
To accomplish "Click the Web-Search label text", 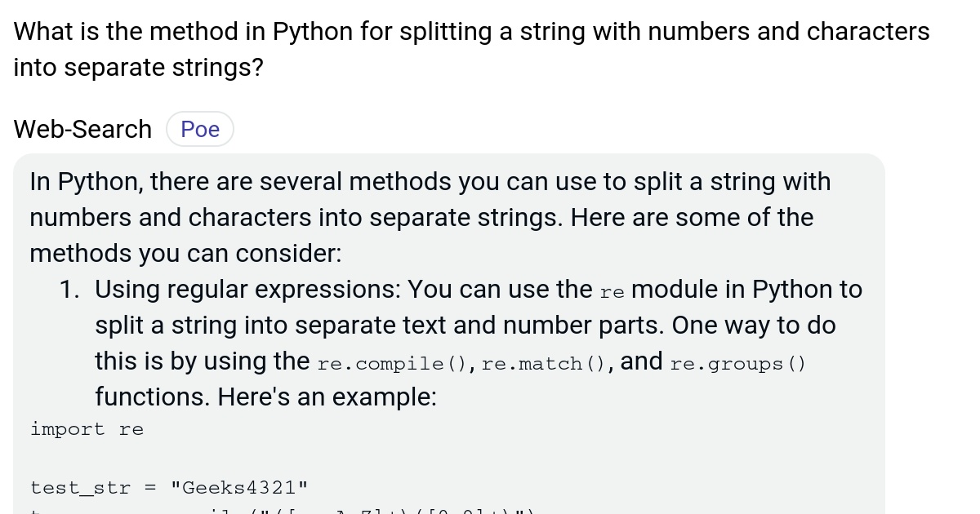I will [82, 128].
